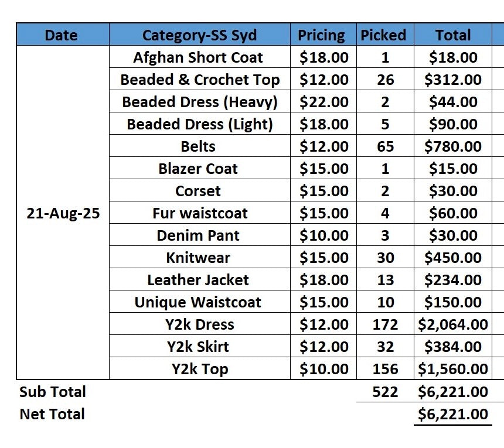Select the Belts total $780.00 cell
Image resolution: width=504 pixels, height=448 pixels.
453,146
